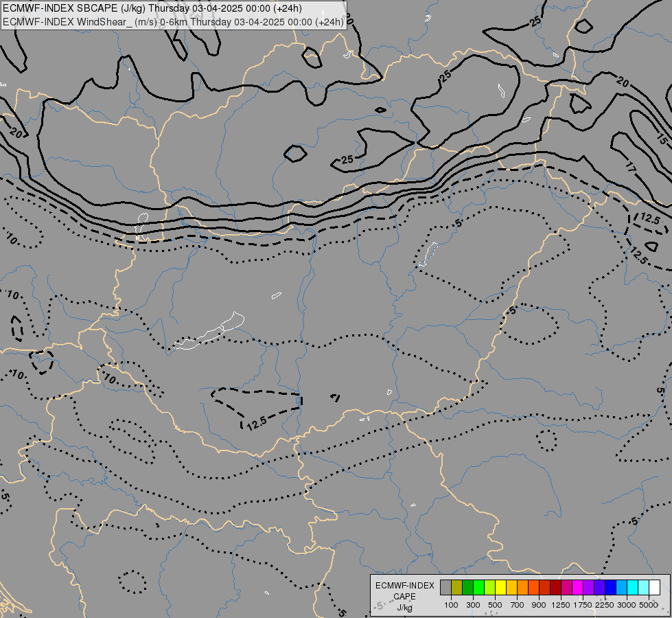The height and width of the screenshot is (618, 672).
Task: Select the dark red legend swatch
Action: (x=555, y=587)
